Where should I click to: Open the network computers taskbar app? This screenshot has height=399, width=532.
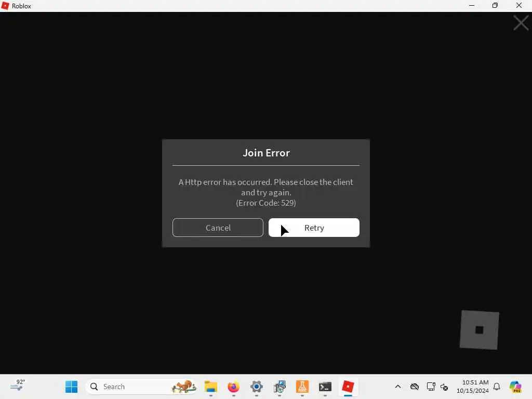(x=280, y=387)
